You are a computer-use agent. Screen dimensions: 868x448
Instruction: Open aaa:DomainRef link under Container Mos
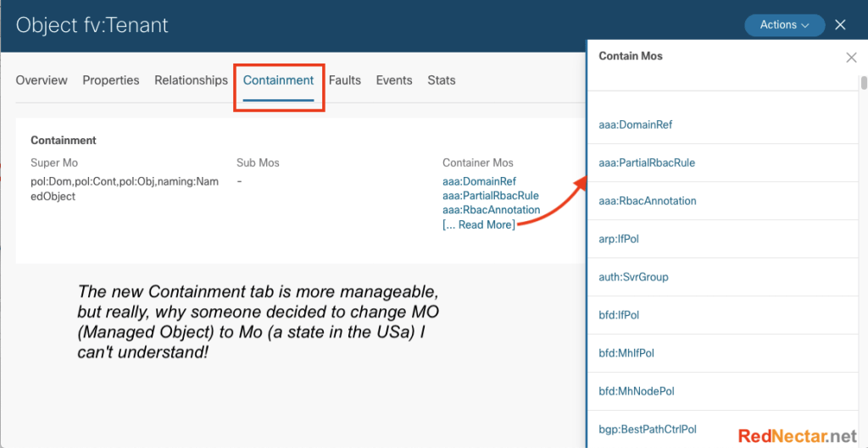[x=479, y=181]
